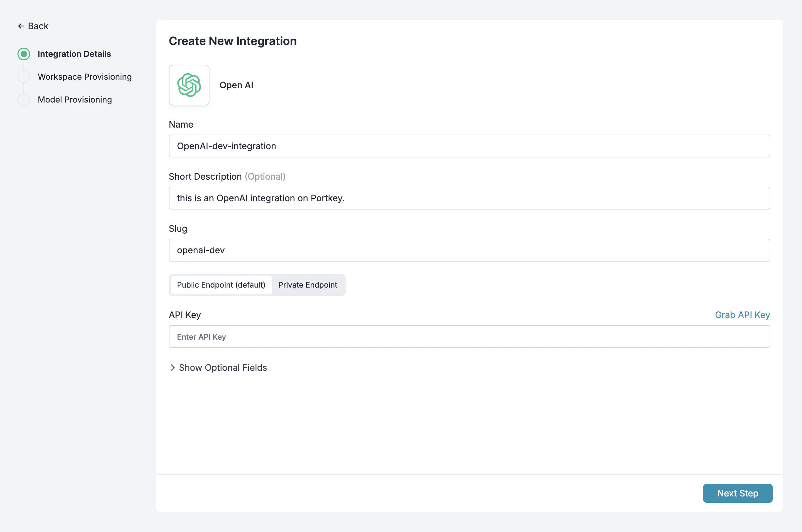The height and width of the screenshot is (532, 802).
Task: Click the OpenAI logo icon
Action: (189, 85)
